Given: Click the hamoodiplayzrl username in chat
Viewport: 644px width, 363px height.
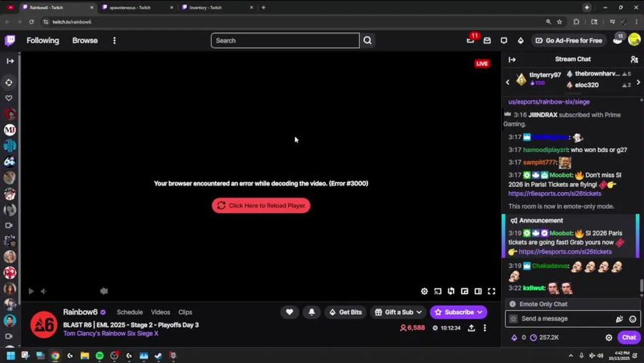Looking at the screenshot, I should [x=545, y=150].
